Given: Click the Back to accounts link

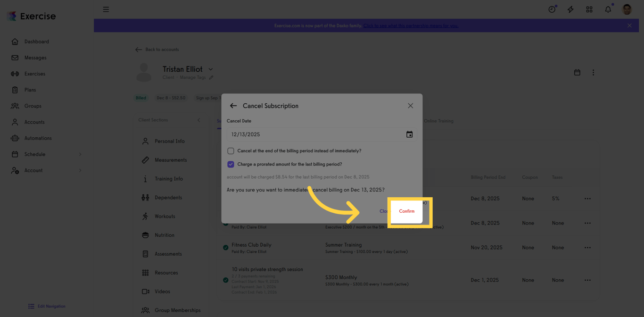Looking at the screenshot, I should click(157, 50).
